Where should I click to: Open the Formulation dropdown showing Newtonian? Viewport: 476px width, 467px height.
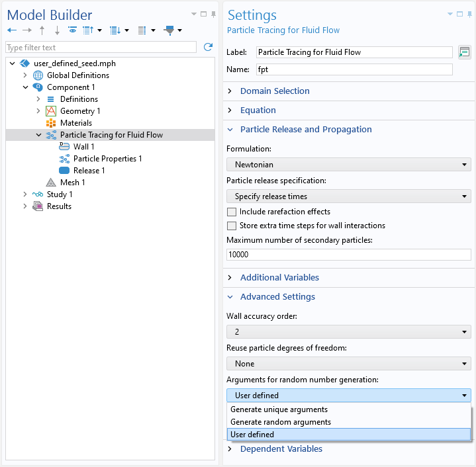coord(348,165)
